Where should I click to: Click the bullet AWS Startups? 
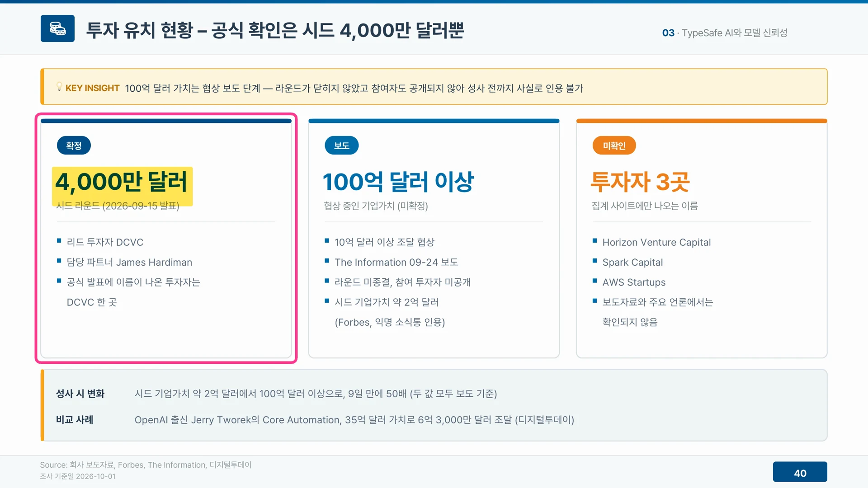click(634, 282)
